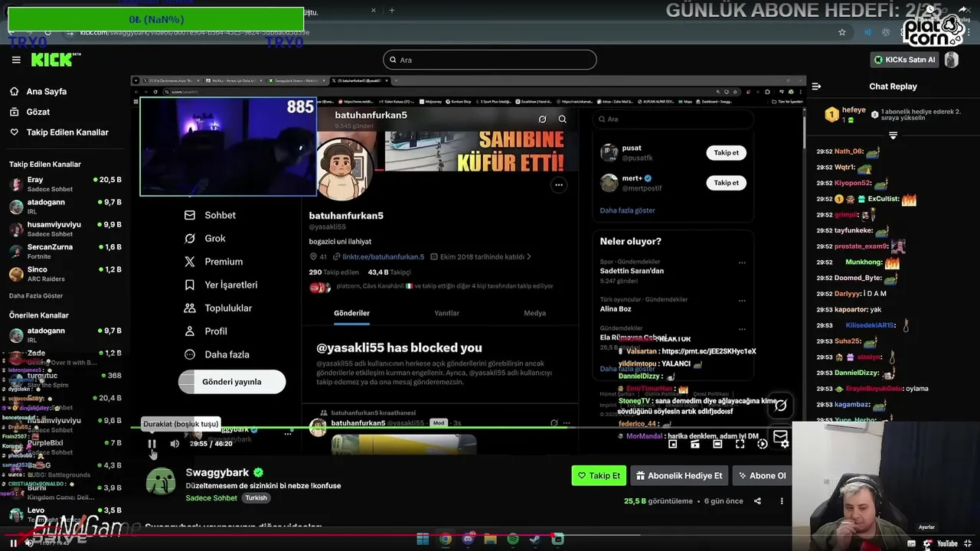Image resolution: width=980 pixels, height=551 pixels.
Task: Pause the Kick video player
Action: [x=152, y=444]
